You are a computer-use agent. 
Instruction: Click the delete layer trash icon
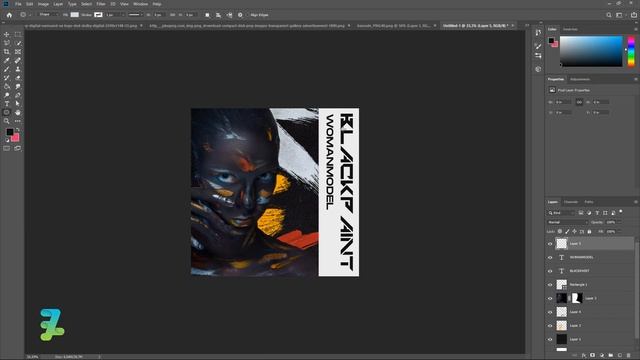pyautogui.click(x=629, y=356)
